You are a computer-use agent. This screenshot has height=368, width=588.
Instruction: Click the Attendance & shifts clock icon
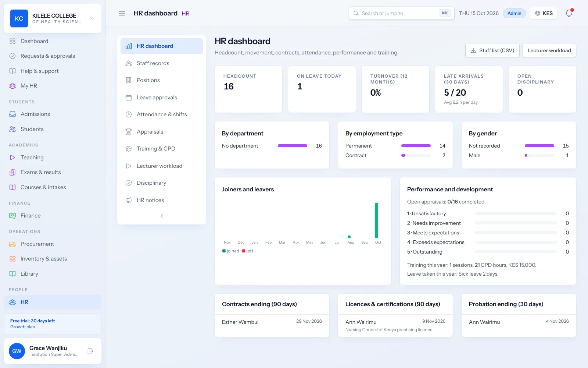click(129, 114)
